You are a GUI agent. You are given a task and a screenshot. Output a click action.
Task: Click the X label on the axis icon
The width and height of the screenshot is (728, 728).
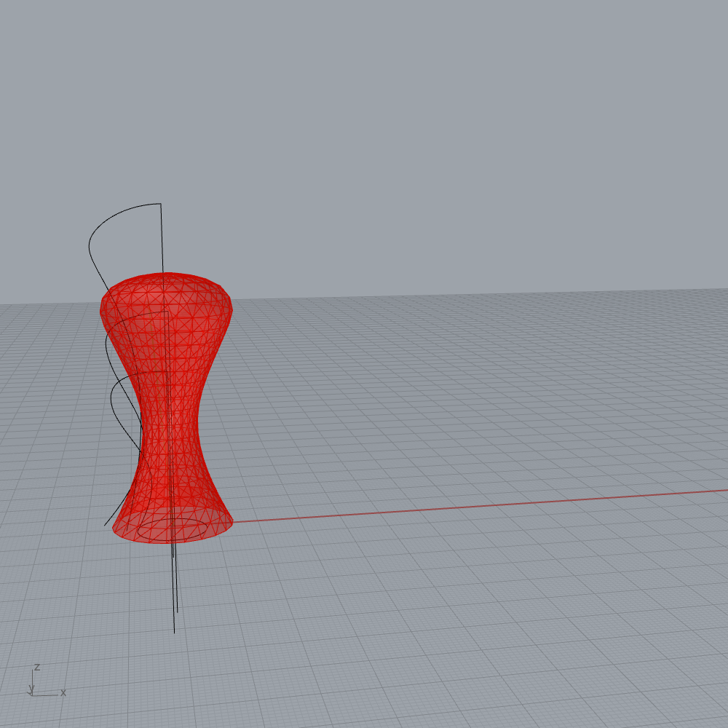tap(63, 692)
